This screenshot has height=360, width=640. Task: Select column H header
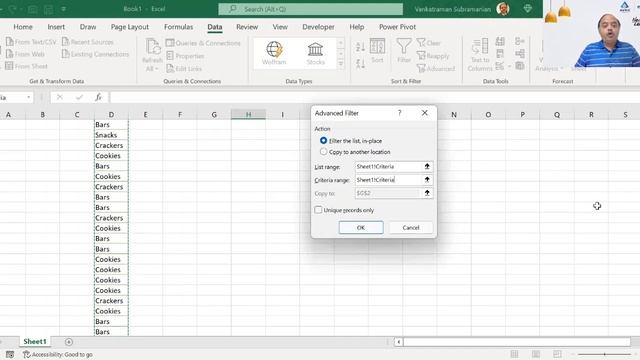click(248, 115)
